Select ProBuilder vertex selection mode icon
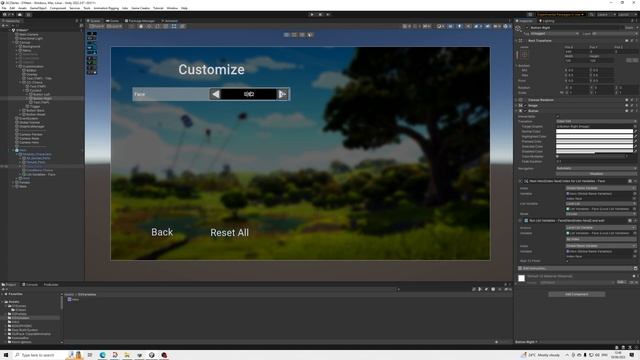Image resolution: width=640 pixels, height=360 pixels. [294, 35]
